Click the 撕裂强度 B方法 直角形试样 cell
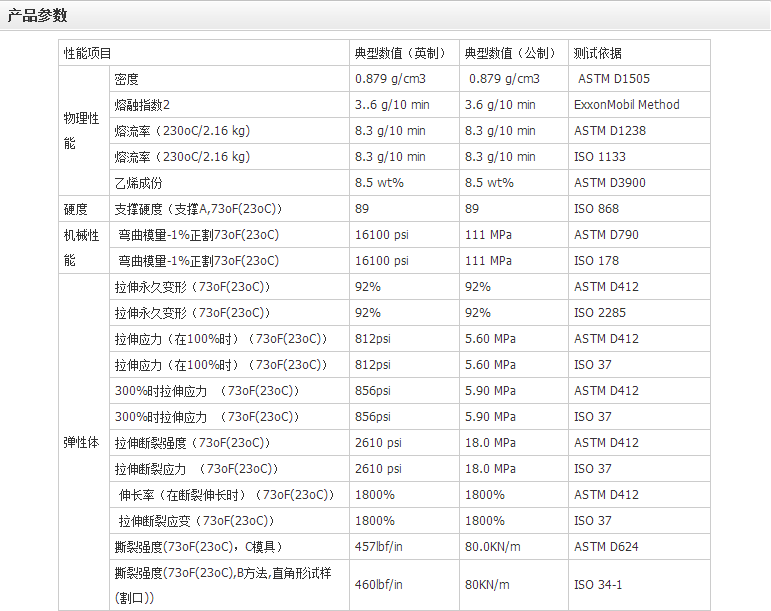771x611 pixels. click(x=229, y=585)
